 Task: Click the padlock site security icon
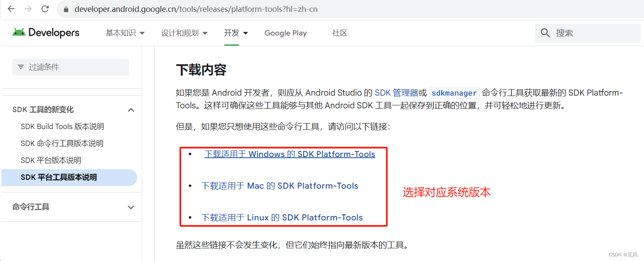point(66,9)
